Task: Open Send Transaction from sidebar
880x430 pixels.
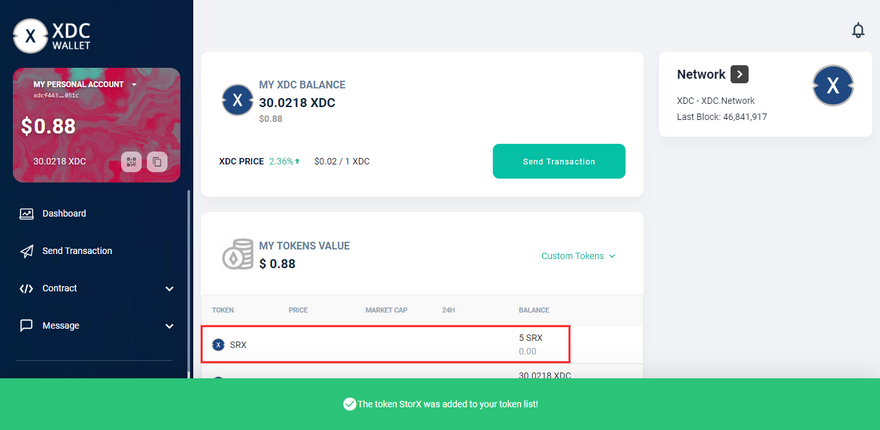Action: click(x=77, y=251)
